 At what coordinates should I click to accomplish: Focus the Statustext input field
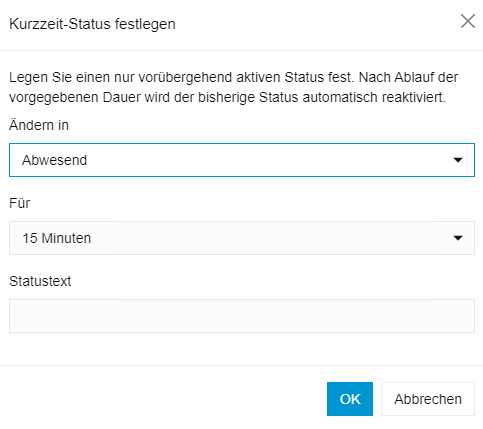[x=242, y=316]
